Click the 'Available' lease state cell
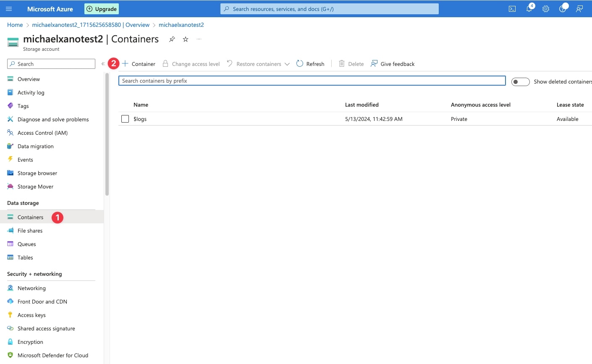592x364 pixels. click(568, 119)
